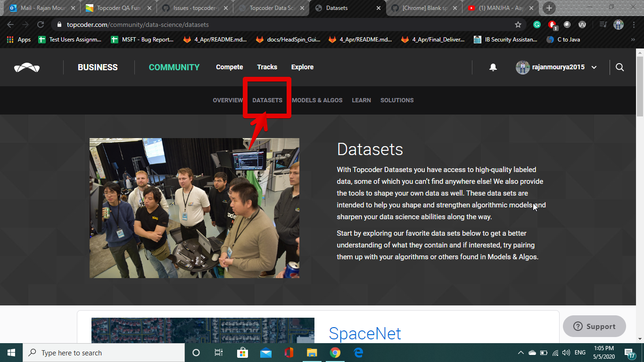Select the COMMUNITY section
This screenshot has height=362, width=644.
[174, 67]
